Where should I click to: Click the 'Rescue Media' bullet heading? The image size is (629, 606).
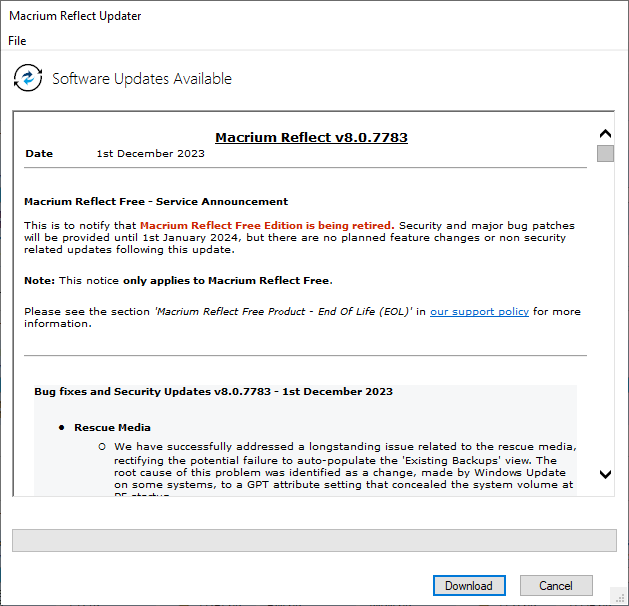112,428
